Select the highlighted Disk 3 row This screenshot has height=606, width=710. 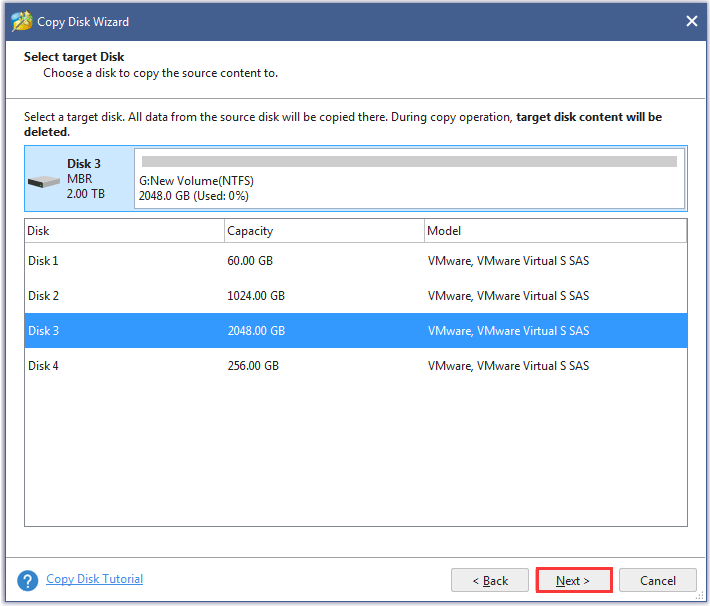click(x=356, y=331)
